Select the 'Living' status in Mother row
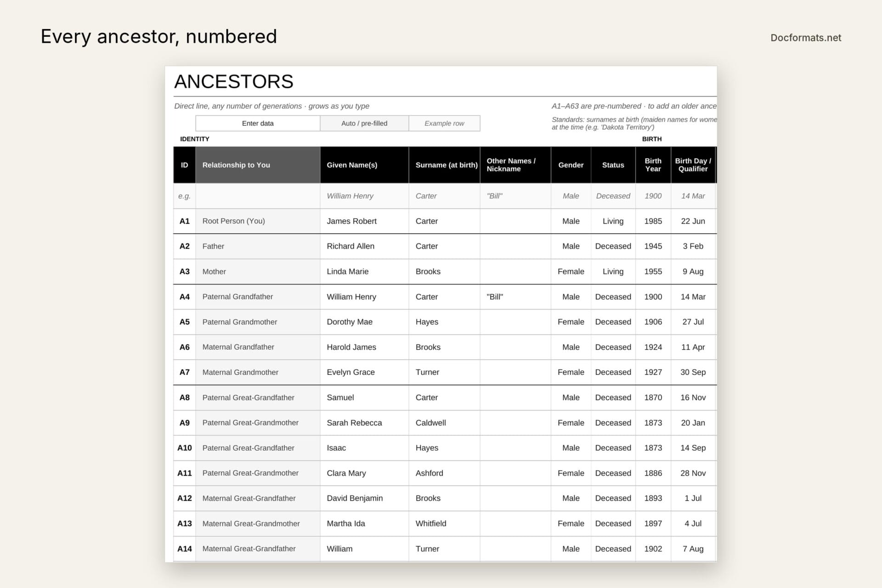This screenshot has height=588, width=882. pos(613,271)
